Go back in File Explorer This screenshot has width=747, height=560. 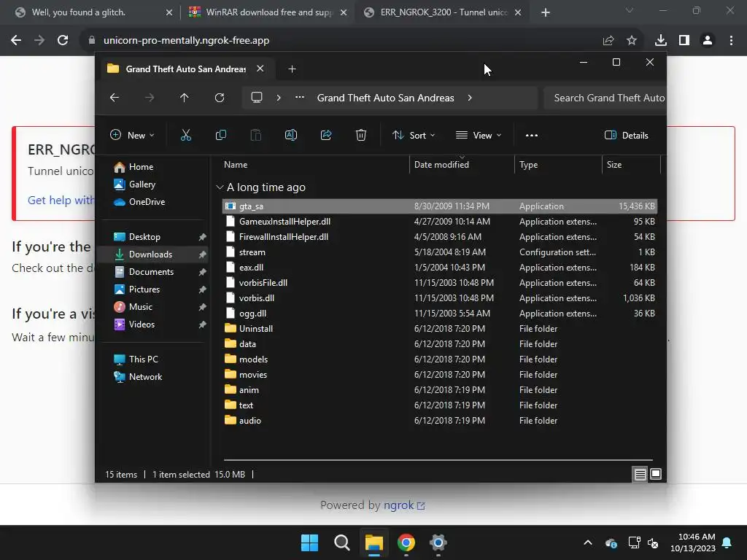point(115,98)
